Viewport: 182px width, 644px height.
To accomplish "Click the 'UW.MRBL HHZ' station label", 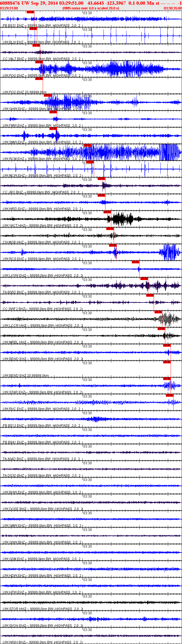I will tap(15, 342).
